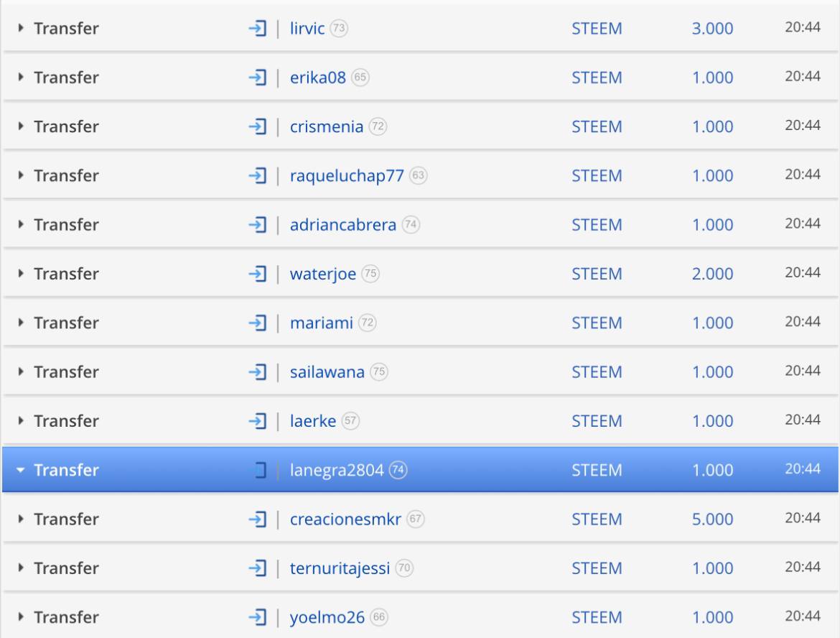The width and height of the screenshot is (840, 638).
Task: Expand the creacionesmkr transfer row
Action: [21, 519]
